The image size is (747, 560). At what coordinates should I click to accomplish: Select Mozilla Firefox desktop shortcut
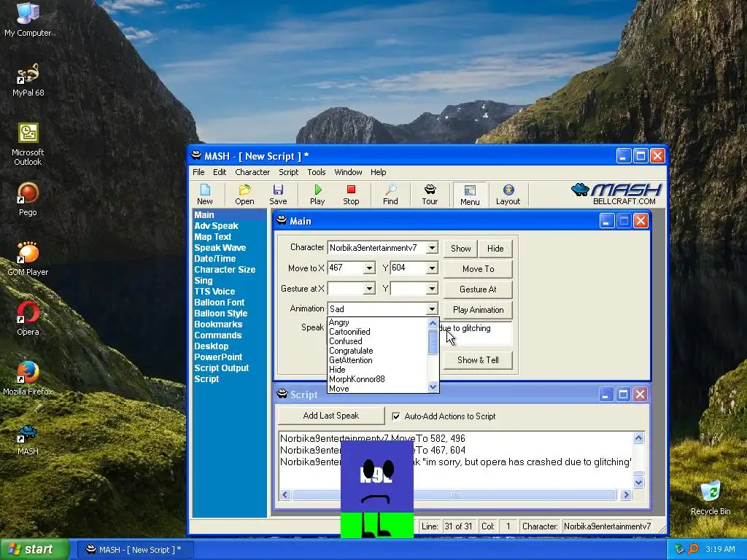(28, 378)
